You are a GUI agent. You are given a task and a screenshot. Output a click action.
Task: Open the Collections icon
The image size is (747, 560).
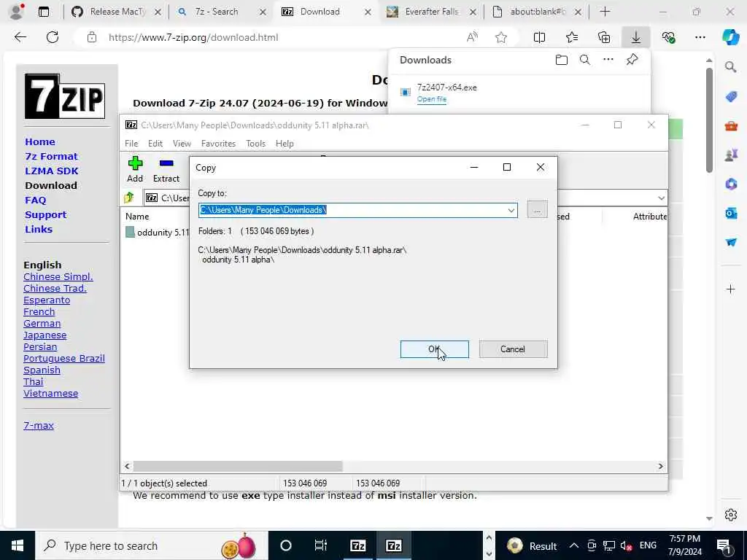[x=604, y=37]
